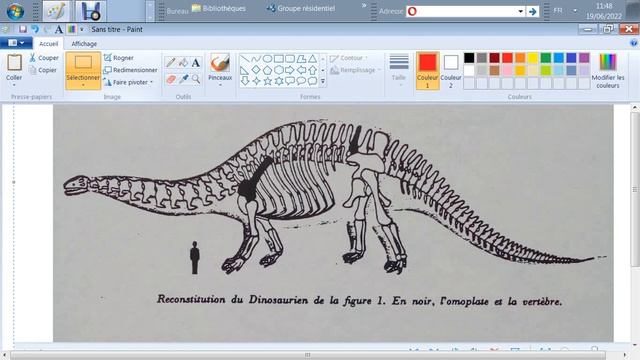This screenshot has width=640, height=360.
Task: Open the Windows Start button
Action: pos(16,11)
